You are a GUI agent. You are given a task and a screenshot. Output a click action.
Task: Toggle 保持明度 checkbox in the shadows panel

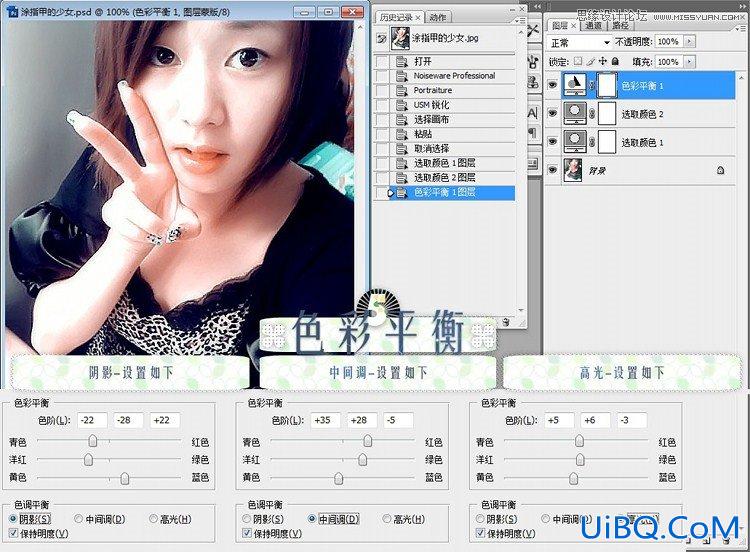point(13,533)
